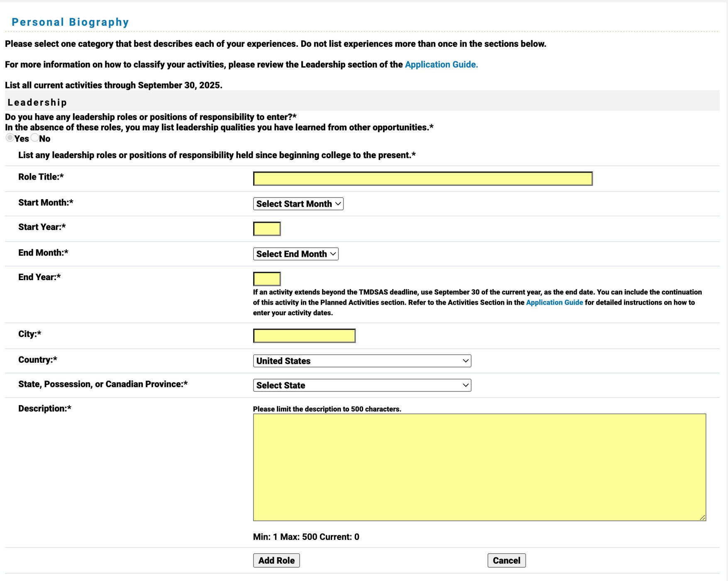Open the Select Start Month dropdown
Screen dimensions: 728x581
click(298, 204)
